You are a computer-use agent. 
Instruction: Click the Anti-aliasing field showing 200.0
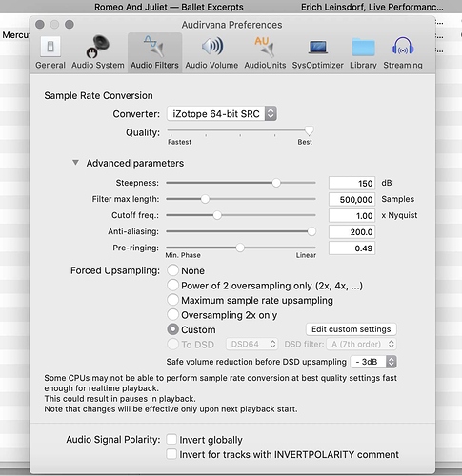click(352, 231)
